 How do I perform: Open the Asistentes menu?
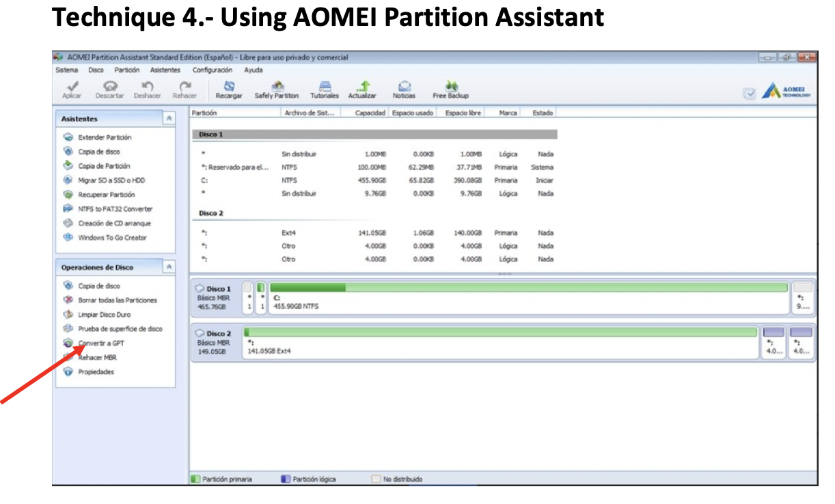pyautogui.click(x=165, y=70)
